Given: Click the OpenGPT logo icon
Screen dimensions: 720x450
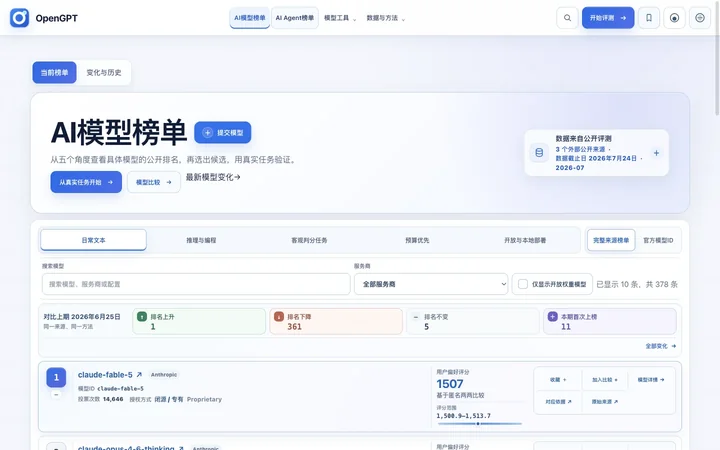Looking at the screenshot, I should [19, 18].
